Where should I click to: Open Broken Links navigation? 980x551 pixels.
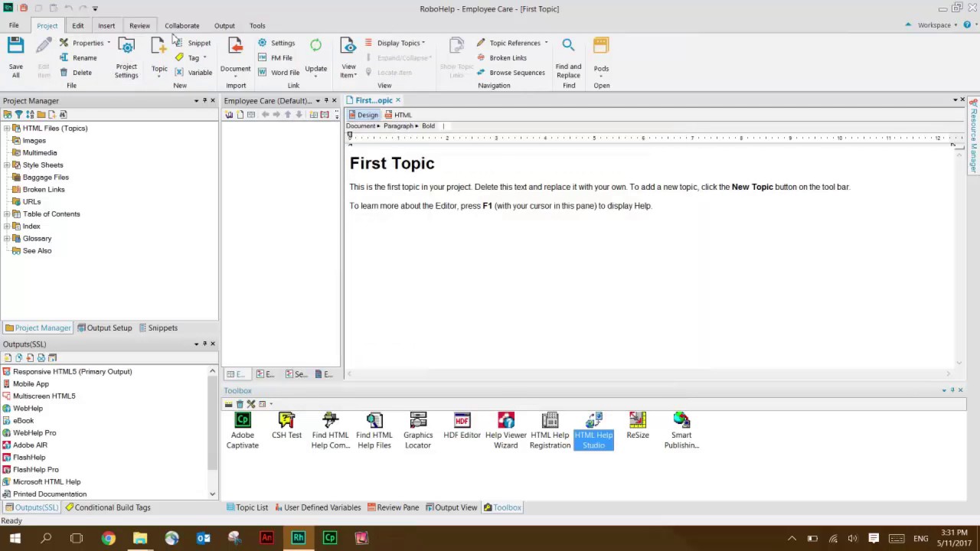(x=501, y=57)
